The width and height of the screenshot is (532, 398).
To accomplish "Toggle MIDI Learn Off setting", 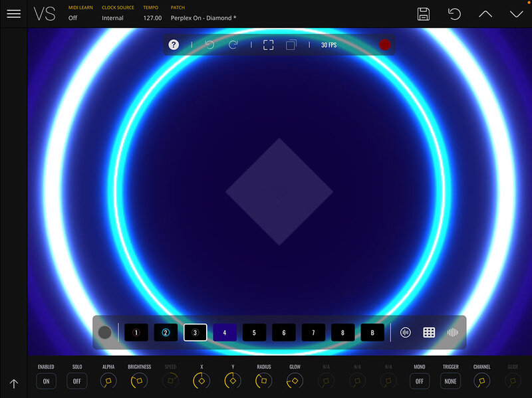I will 80,13.
